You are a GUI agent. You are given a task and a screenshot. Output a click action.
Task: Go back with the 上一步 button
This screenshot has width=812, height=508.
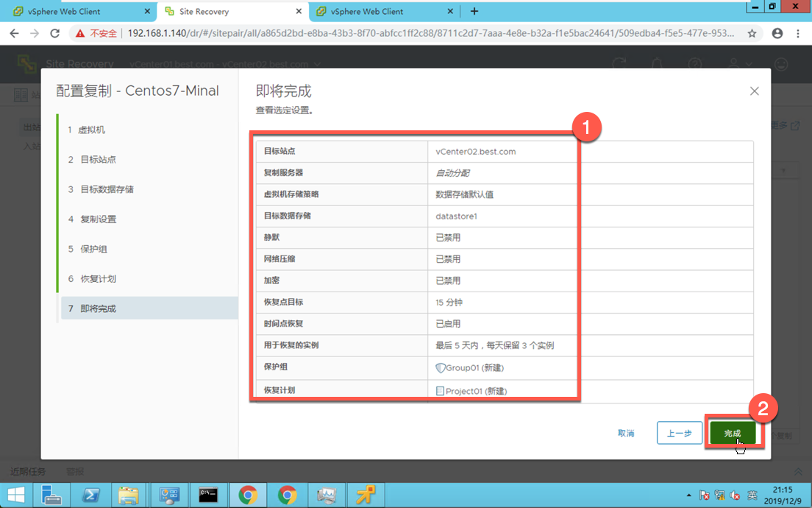pyautogui.click(x=679, y=433)
